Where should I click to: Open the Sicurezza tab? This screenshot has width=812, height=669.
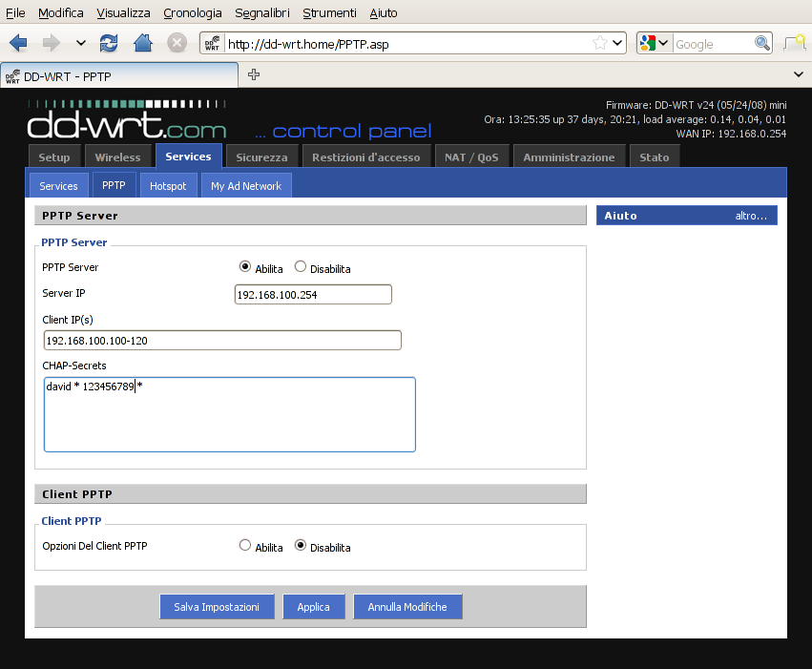(x=261, y=157)
